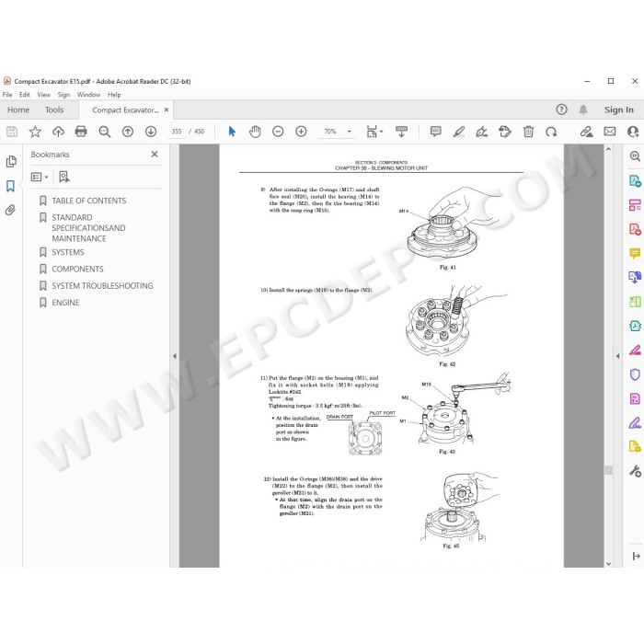
Task: Open the fit page options tool
Action: [374, 132]
